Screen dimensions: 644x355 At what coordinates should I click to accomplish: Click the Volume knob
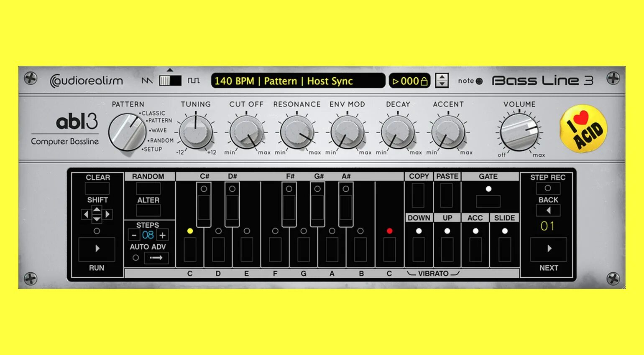519,132
